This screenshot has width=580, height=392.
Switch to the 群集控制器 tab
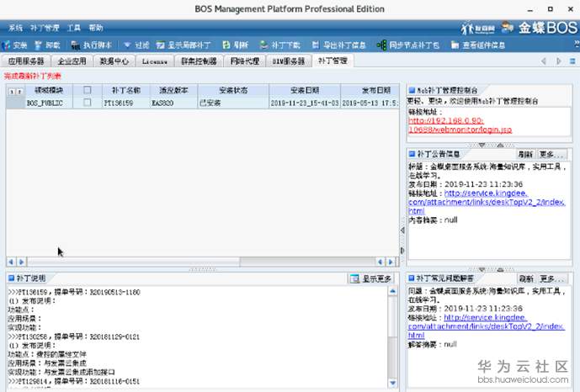pyautogui.click(x=199, y=61)
